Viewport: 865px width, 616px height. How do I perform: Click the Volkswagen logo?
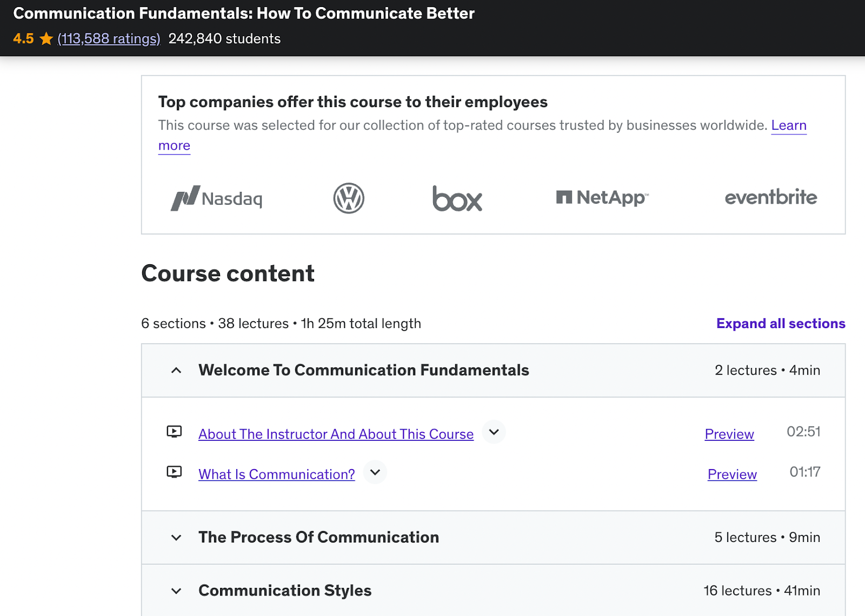click(349, 198)
